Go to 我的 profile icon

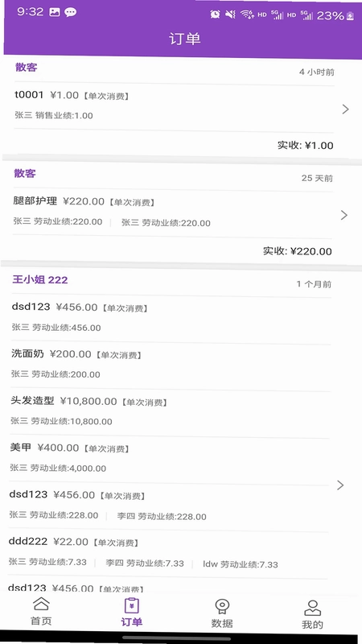tap(312, 608)
